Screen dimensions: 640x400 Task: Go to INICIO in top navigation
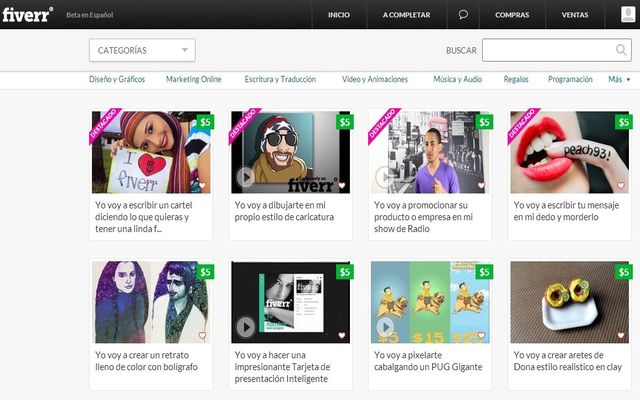[339, 15]
